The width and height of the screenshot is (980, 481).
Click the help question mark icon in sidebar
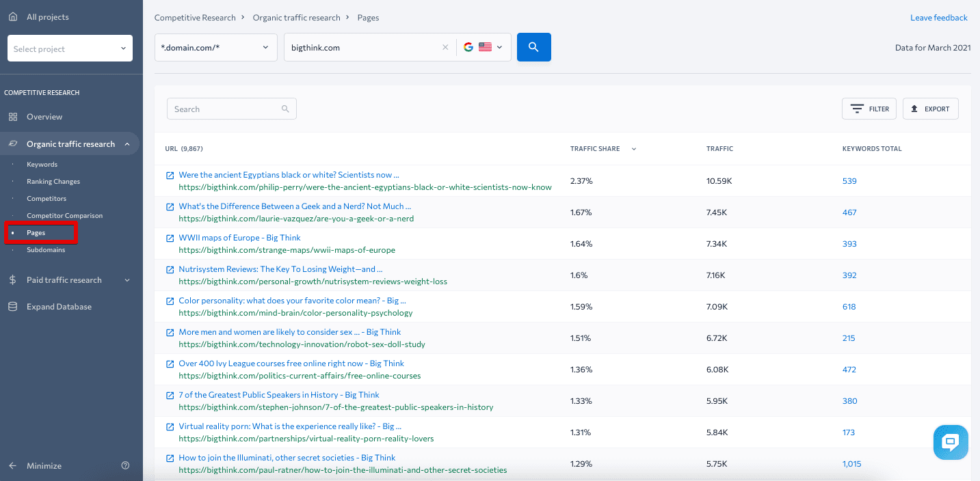point(125,465)
